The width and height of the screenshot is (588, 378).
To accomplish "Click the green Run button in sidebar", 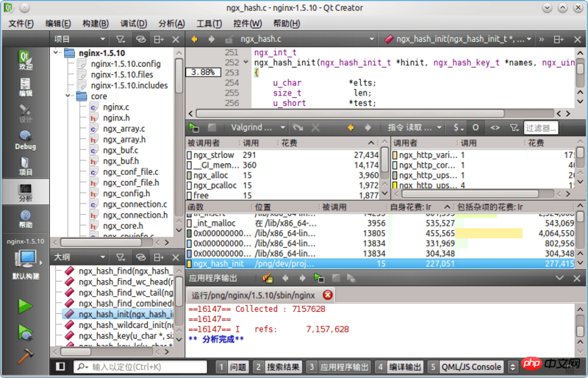I will tap(26, 306).
